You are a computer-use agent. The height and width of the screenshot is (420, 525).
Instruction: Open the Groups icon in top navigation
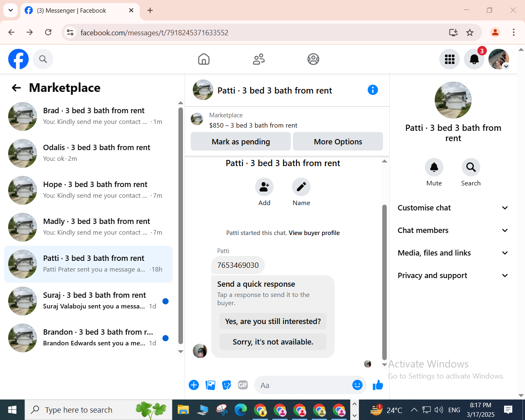click(313, 59)
